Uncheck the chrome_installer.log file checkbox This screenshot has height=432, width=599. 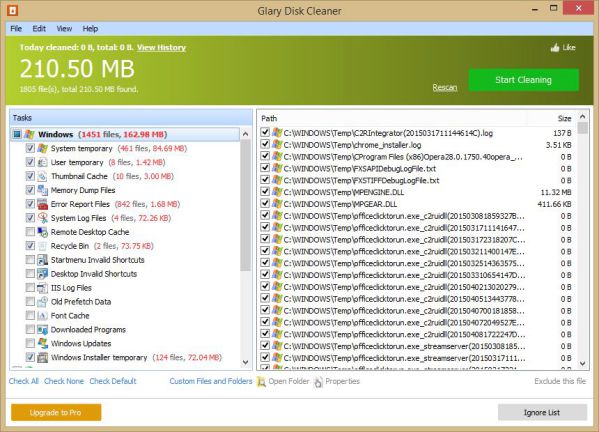coord(265,144)
